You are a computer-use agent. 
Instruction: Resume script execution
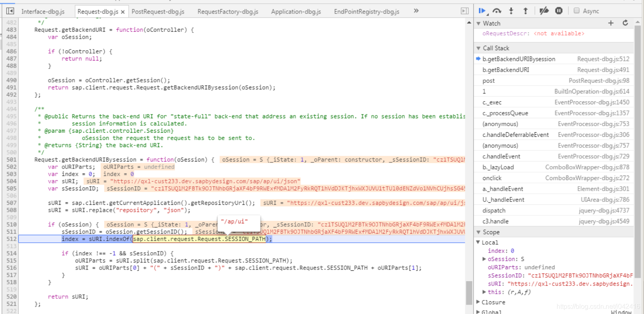[x=482, y=11]
